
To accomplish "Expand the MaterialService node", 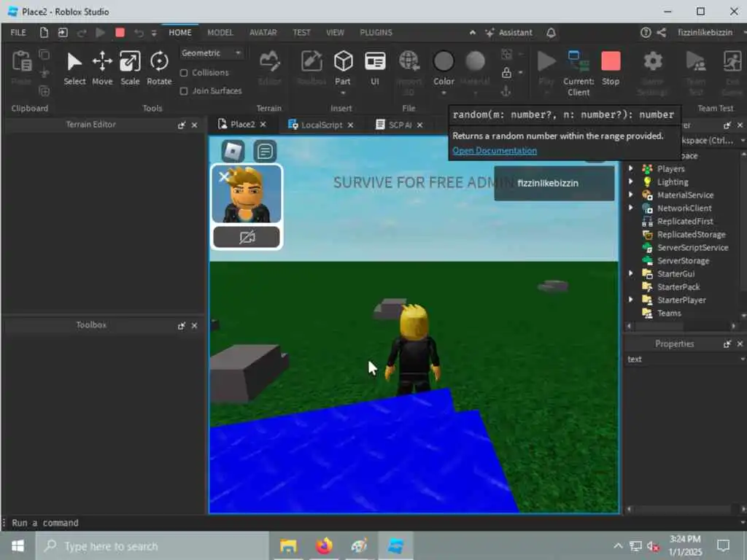I will pyautogui.click(x=631, y=194).
